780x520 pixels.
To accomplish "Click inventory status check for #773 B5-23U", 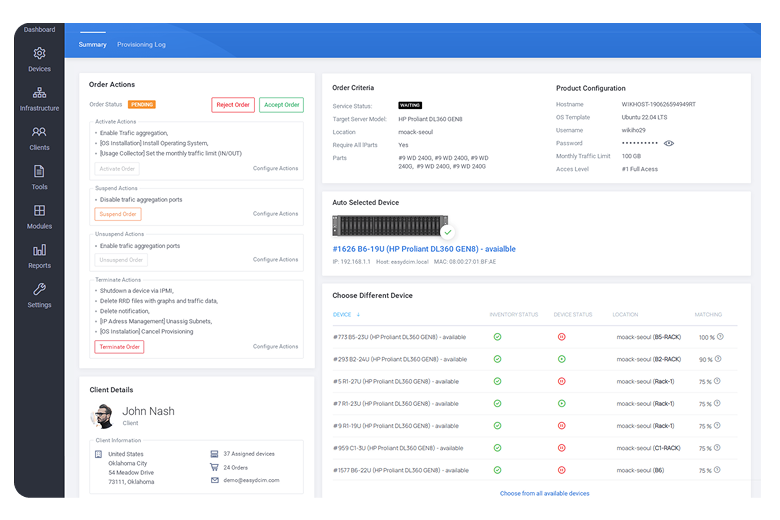I will click(497, 337).
